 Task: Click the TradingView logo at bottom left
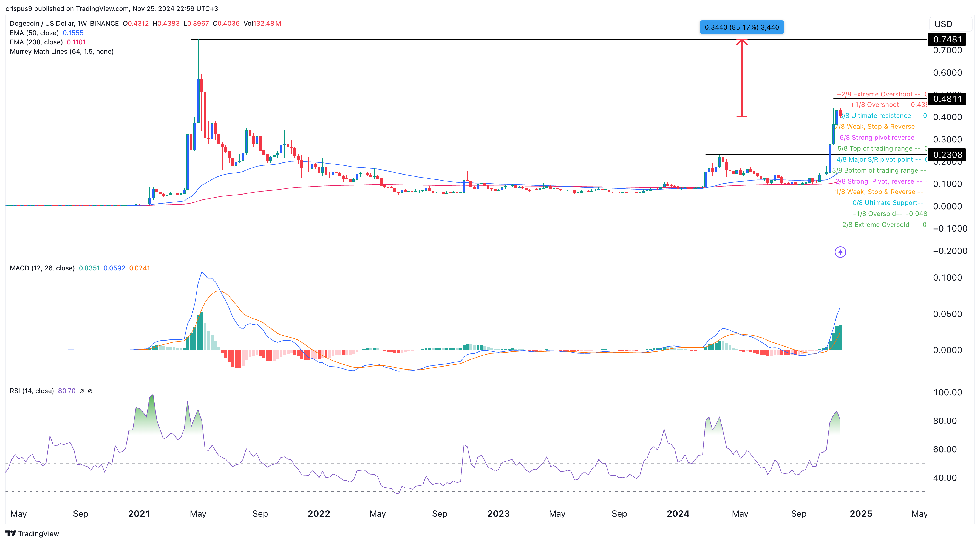pyautogui.click(x=32, y=533)
